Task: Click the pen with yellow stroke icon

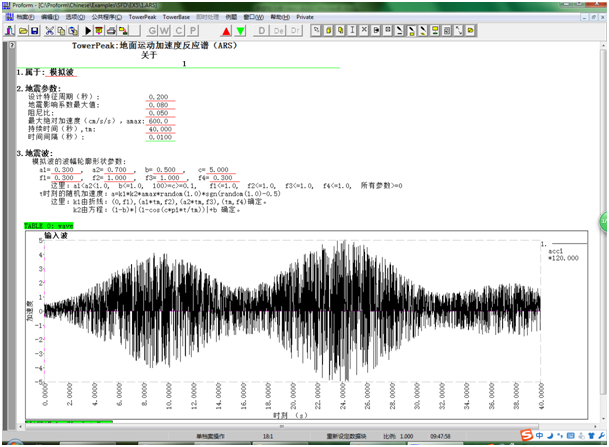Action: click(x=423, y=30)
